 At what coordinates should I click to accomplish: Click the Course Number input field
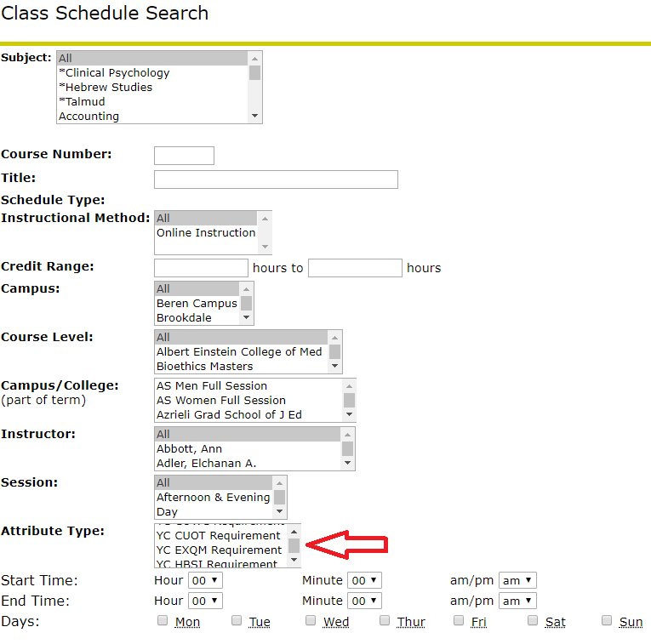184,156
